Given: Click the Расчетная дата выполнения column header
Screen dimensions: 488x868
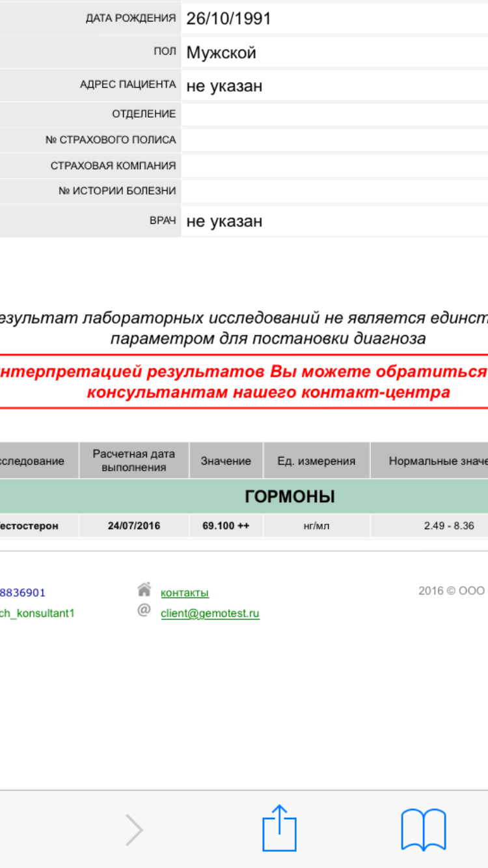Looking at the screenshot, I should [134, 461].
